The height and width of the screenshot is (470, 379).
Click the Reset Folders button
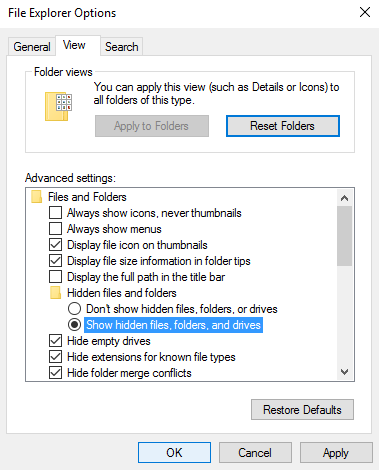point(283,126)
